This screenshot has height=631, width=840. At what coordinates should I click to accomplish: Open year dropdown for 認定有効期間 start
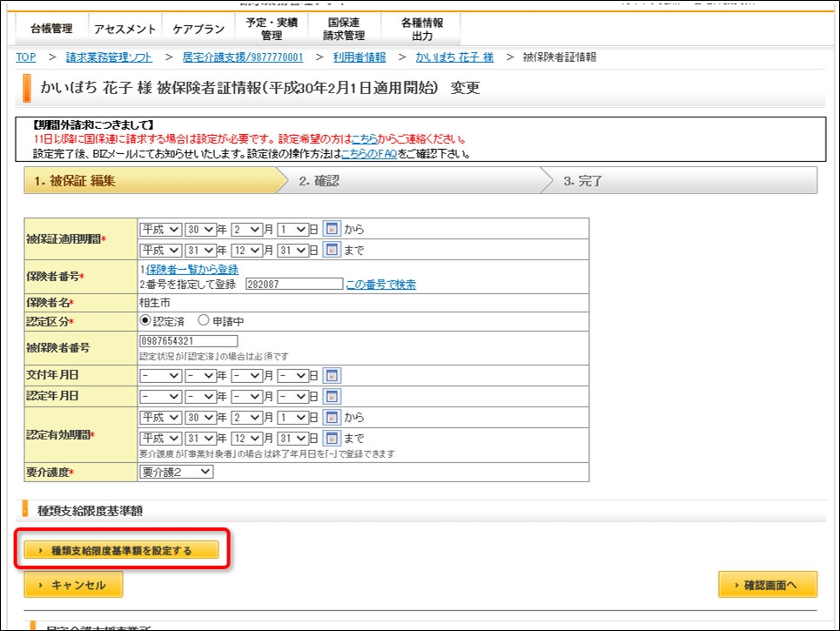point(201,417)
